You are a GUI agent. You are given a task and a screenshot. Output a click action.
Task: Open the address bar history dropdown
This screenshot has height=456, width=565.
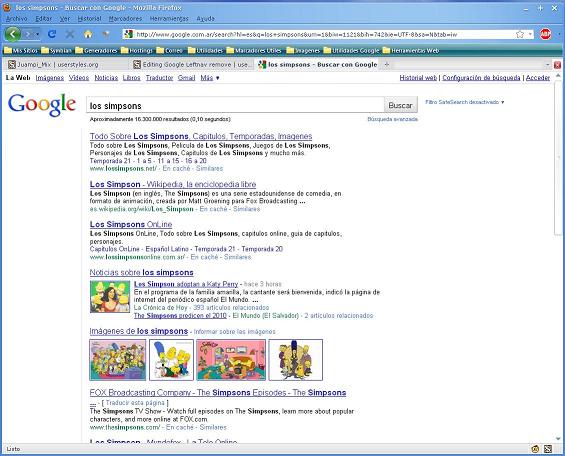pyautogui.click(x=530, y=34)
